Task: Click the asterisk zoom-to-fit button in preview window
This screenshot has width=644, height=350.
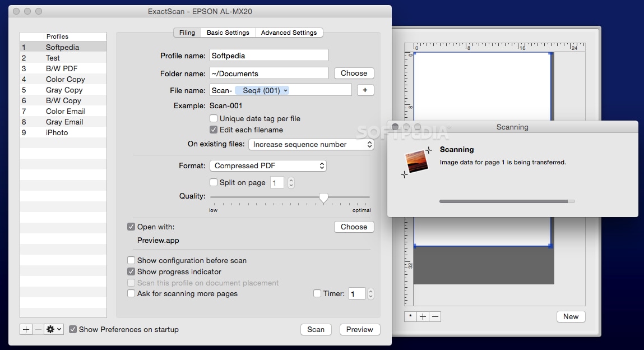Action: point(410,316)
